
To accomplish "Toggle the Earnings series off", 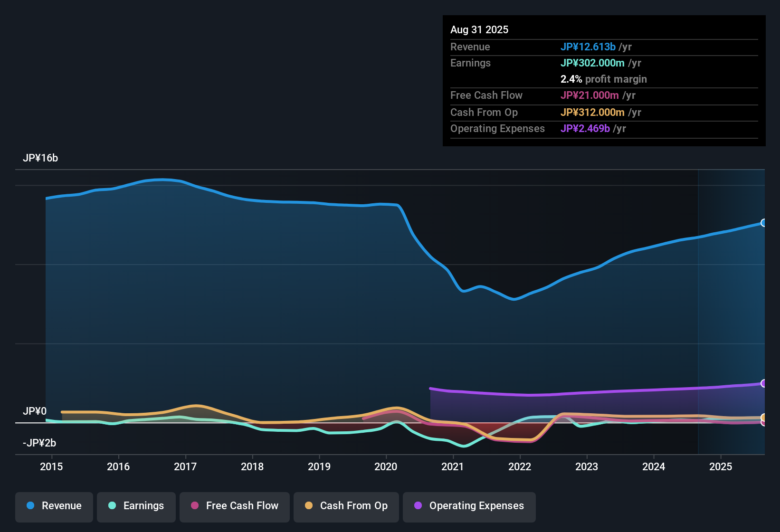I will click(136, 506).
